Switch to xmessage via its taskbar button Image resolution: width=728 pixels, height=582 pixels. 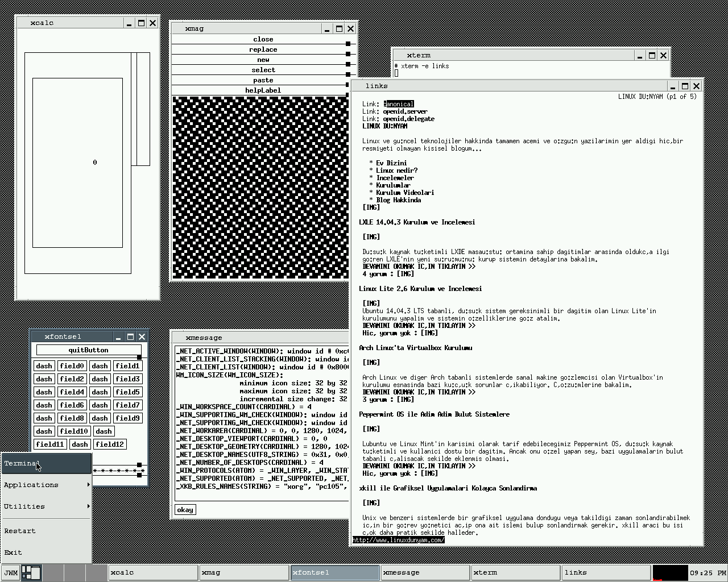coord(425,572)
